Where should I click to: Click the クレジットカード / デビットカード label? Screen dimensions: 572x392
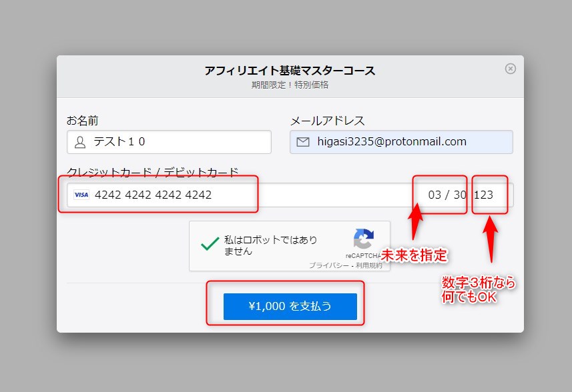pos(152,173)
